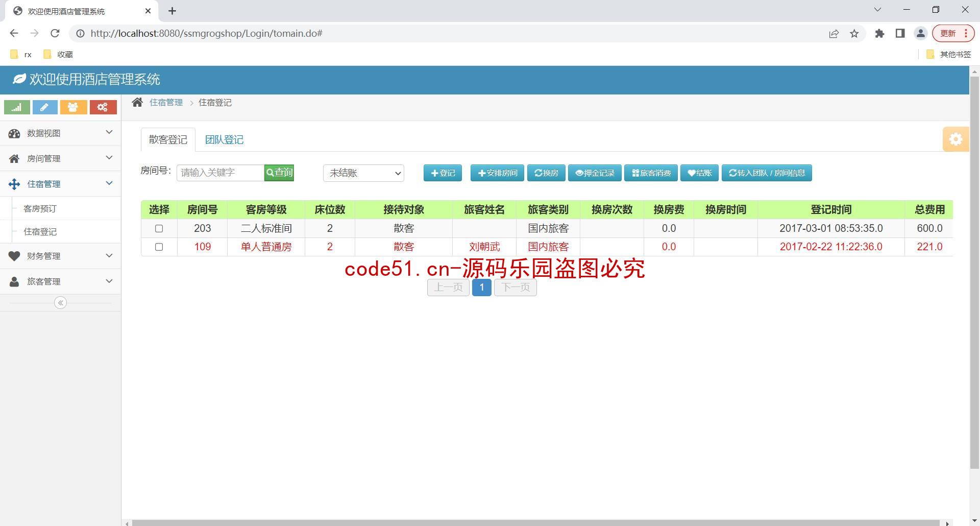
Task: Open the rx bookmark folder
Action: click(x=21, y=54)
